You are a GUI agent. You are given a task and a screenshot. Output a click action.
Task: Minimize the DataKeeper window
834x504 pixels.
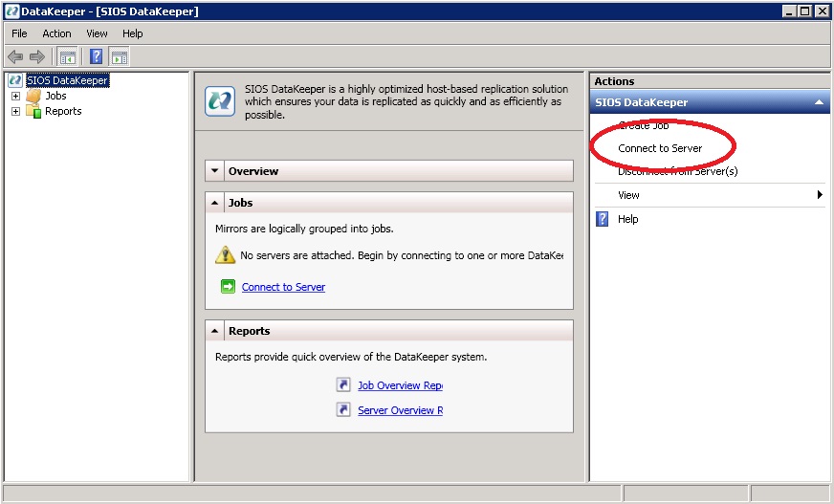[x=790, y=11]
